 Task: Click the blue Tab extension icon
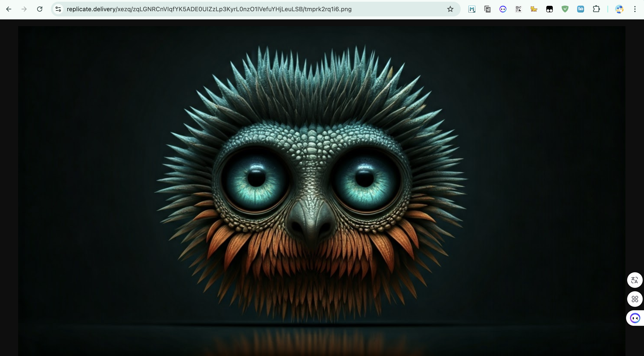pyautogui.click(x=581, y=9)
